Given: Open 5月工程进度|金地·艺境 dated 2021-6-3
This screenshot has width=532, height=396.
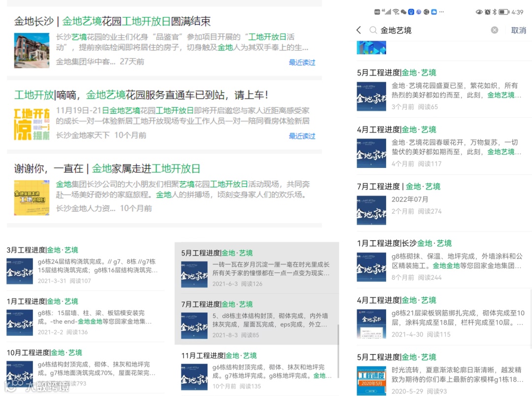Looking at the screenshot, I should [x=217, y=253].
